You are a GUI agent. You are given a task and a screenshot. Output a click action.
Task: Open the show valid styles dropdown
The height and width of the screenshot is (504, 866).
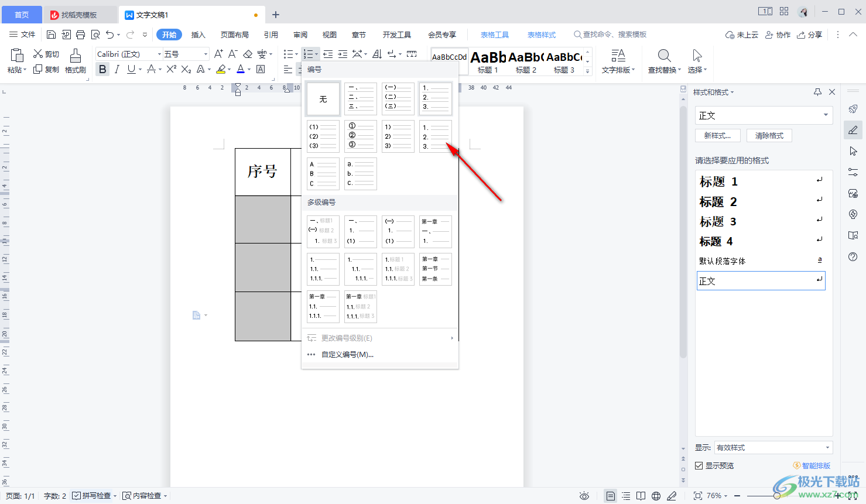(x=827, y=448)
